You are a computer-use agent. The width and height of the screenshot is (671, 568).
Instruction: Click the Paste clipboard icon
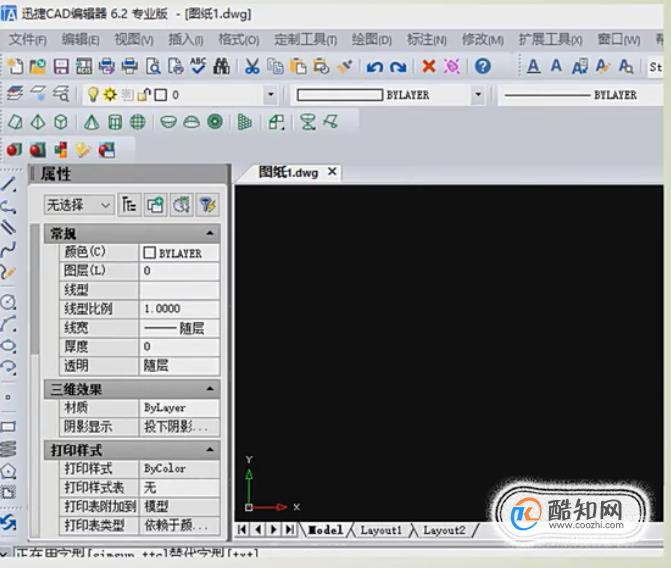(298, 66)
